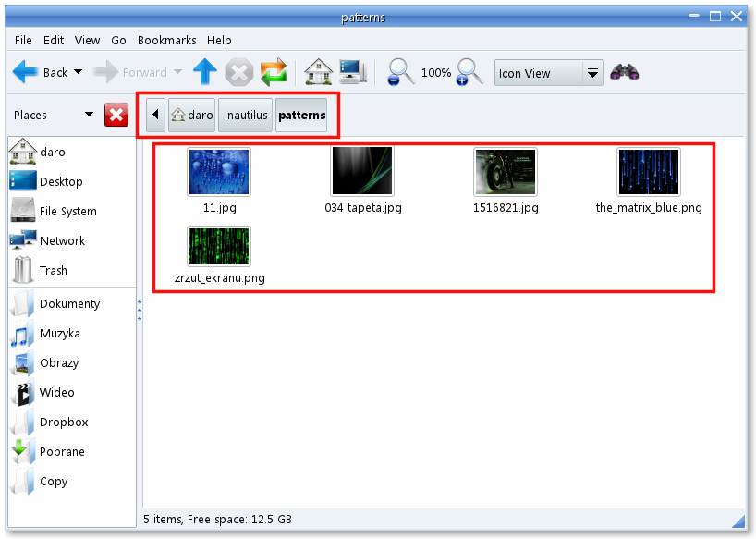Open the Icon View dropdown

pos(549,73)
